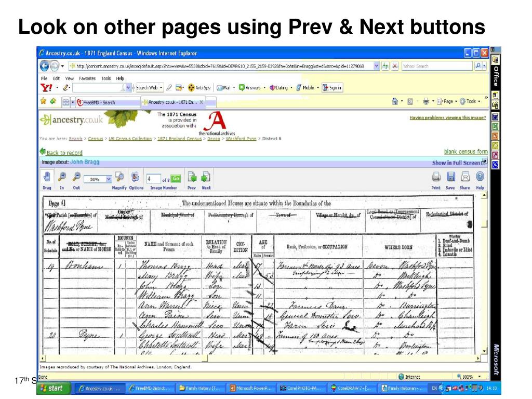Image resolution: width=532 pixels, height=399 pixels.
Task: Open the Edit menu
Action: [x=56, y=78]
